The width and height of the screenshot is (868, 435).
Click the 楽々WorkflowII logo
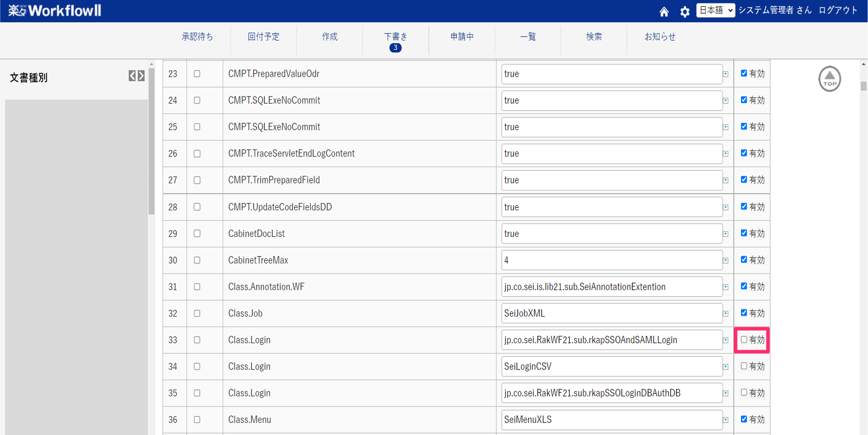coord(55,11)
